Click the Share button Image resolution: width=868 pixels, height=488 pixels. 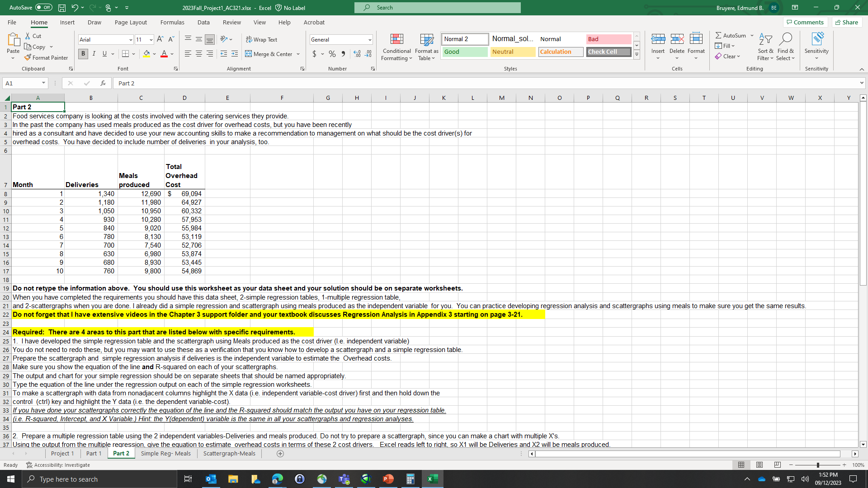[x=847, y=22]
